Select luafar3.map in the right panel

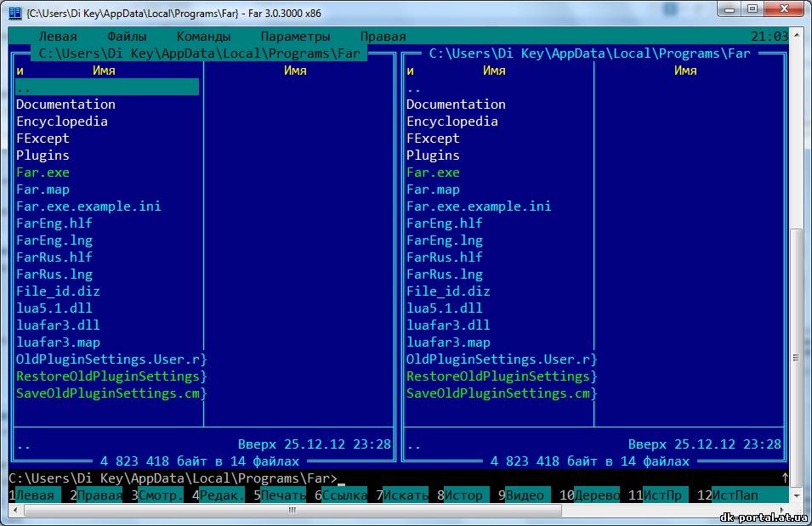click(448, 342)
